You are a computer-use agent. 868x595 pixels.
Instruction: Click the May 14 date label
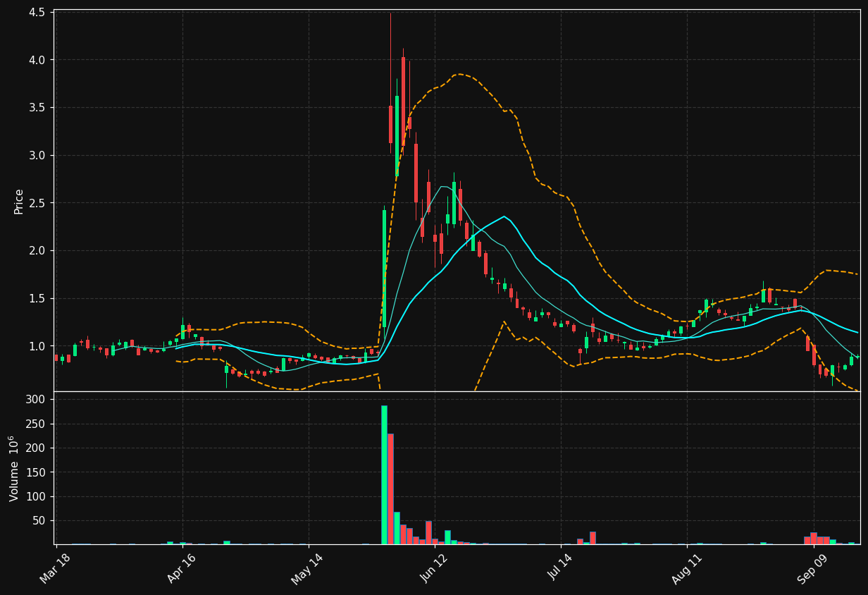pos(307,568)
